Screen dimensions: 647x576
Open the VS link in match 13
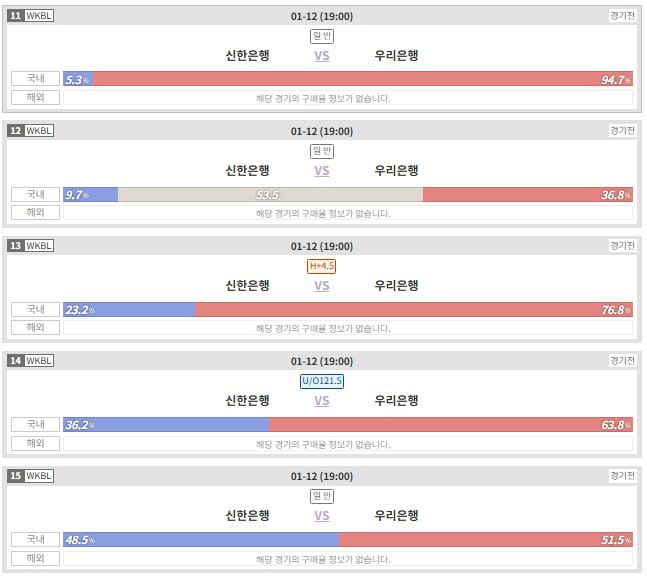point(322,286)
